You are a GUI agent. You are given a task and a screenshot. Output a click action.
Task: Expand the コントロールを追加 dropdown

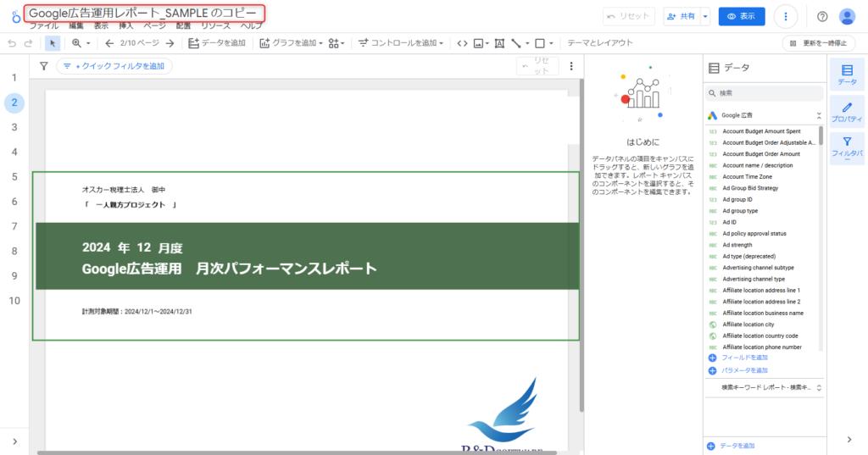pos(401,42)
